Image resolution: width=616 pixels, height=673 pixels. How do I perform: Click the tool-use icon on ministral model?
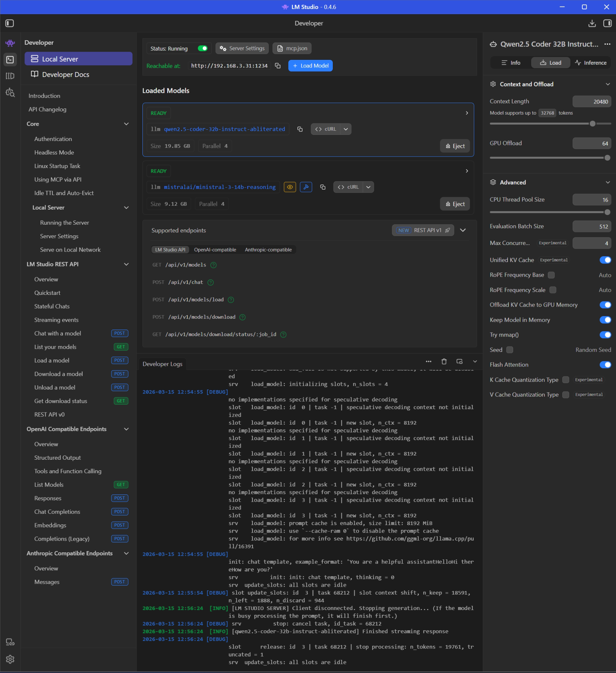pyautogui.click(x=306, y=187)
